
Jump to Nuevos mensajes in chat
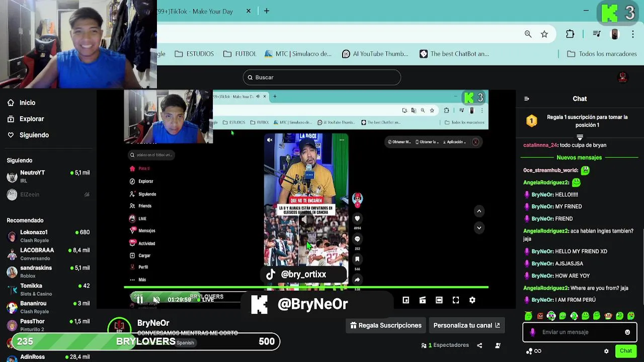coord(579,157)
